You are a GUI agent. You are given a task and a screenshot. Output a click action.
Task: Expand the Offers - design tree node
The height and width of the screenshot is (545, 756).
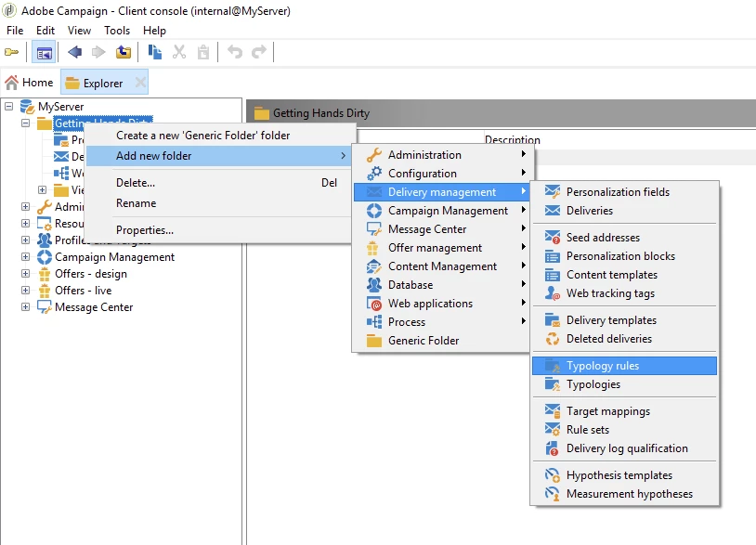tap(26, 274)
